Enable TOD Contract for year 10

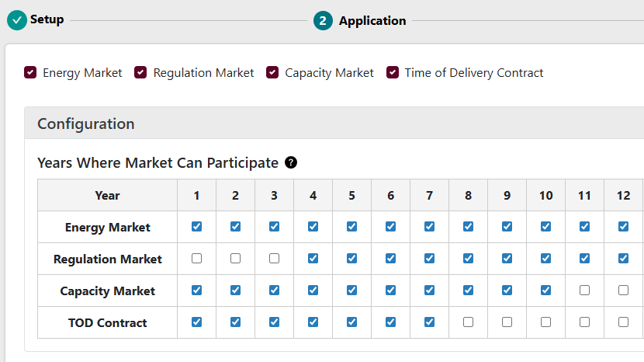click(545, 322)
